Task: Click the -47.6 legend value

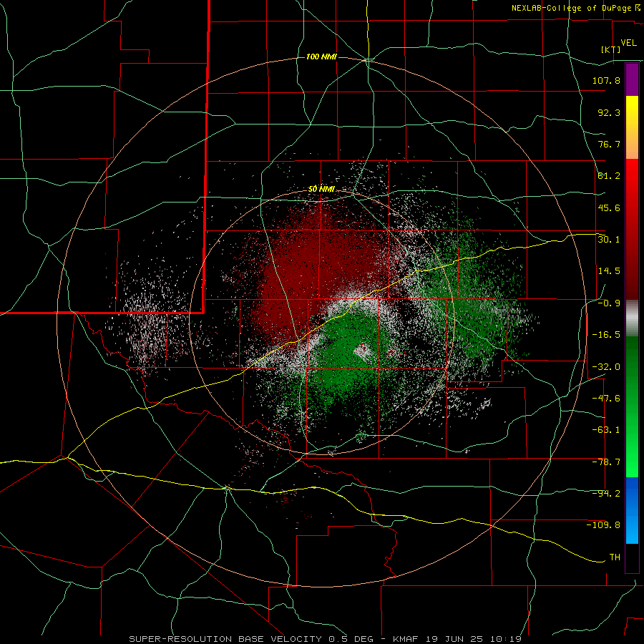Action: tap(606, 399)
